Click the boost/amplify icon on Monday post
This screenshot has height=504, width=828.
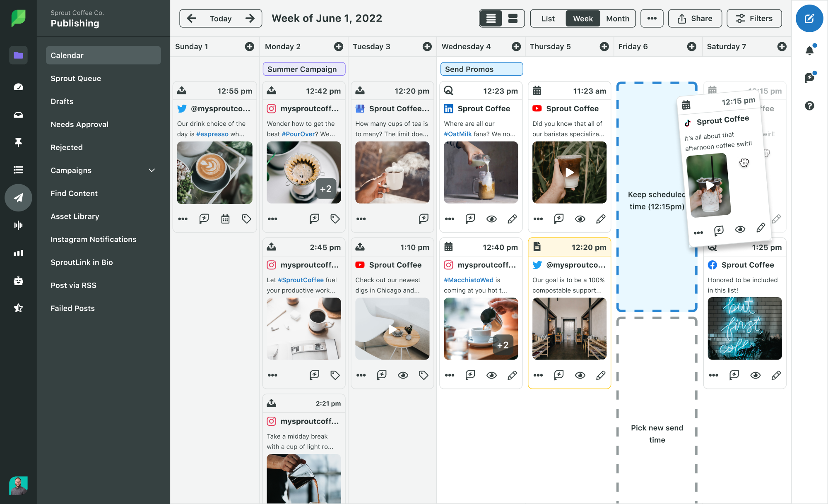click(x=315, y=218)
